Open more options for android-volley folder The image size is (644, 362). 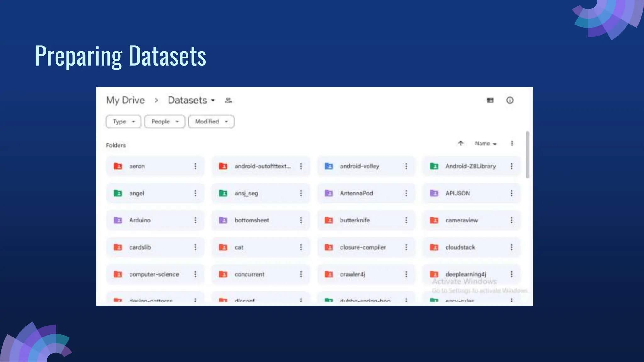coord(406,166)
